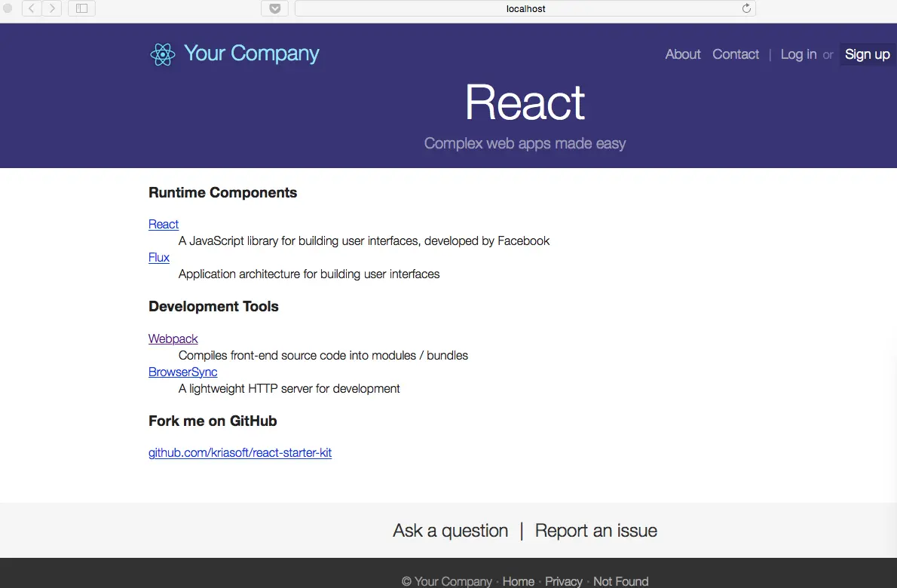Click Report an issue link
The width and height of the screenshot is (897, 588).
[x=596, y=531]
